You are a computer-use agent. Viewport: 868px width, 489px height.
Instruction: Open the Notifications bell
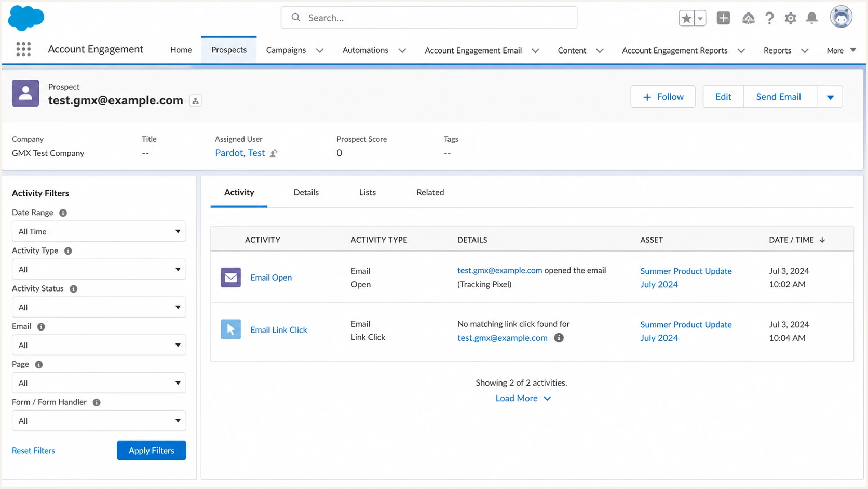coord(812,18)
